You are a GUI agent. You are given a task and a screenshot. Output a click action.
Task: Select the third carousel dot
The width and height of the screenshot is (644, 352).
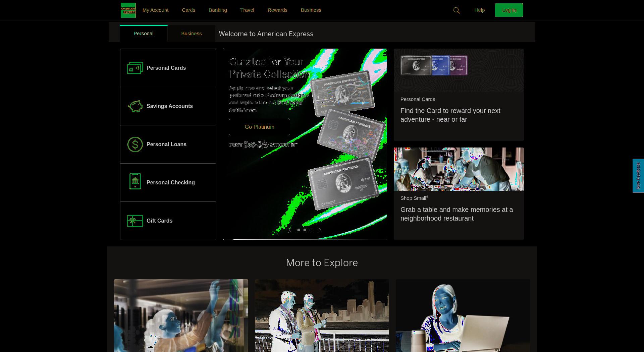click(311, 230)
